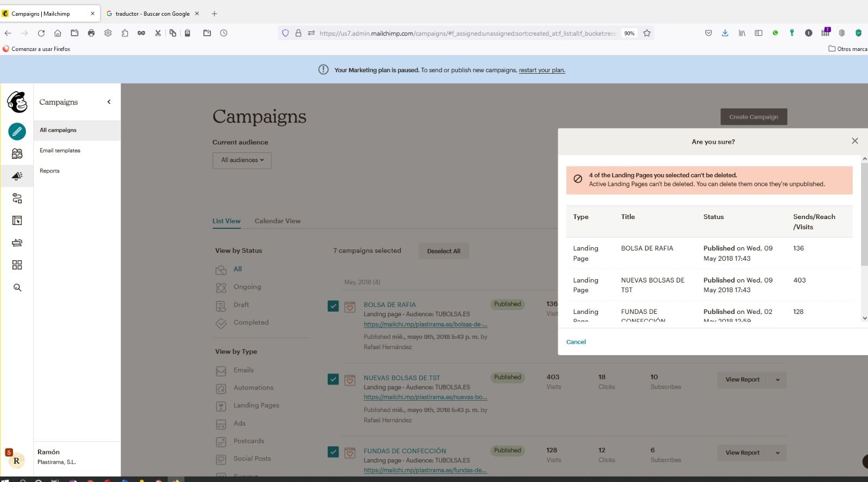
Task: Filter by Ongoing status
Action: tap(247, 287)
